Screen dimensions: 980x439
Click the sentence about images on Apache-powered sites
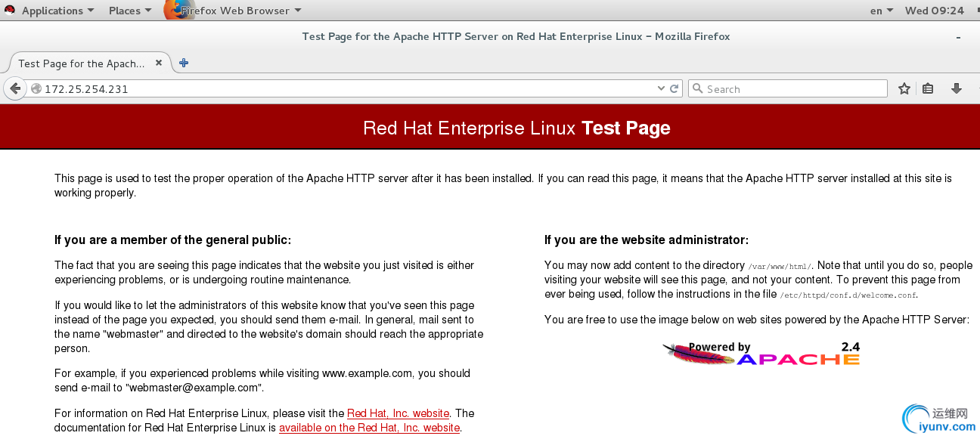pyautogui.click(x=757, y=320)
